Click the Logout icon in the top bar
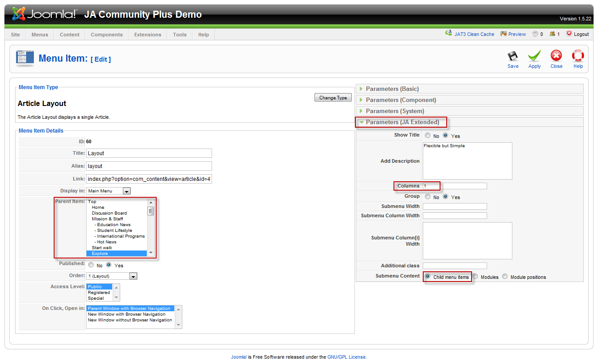The width and height of the screenshot is (598, 364). click(569, 34)
